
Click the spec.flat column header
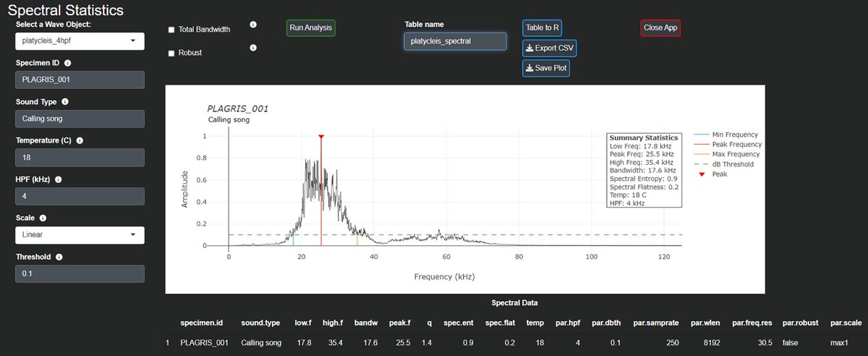(x=500, y=322)
